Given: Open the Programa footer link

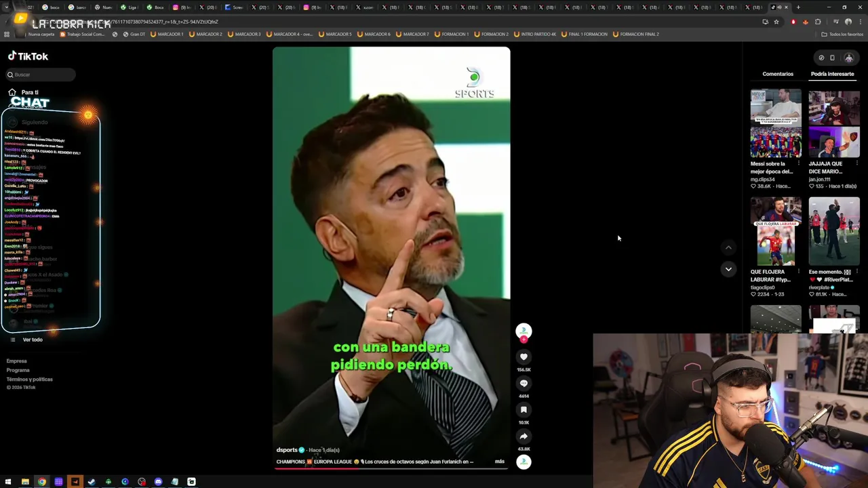Looking at the screenshot, I should pos(18,370).
